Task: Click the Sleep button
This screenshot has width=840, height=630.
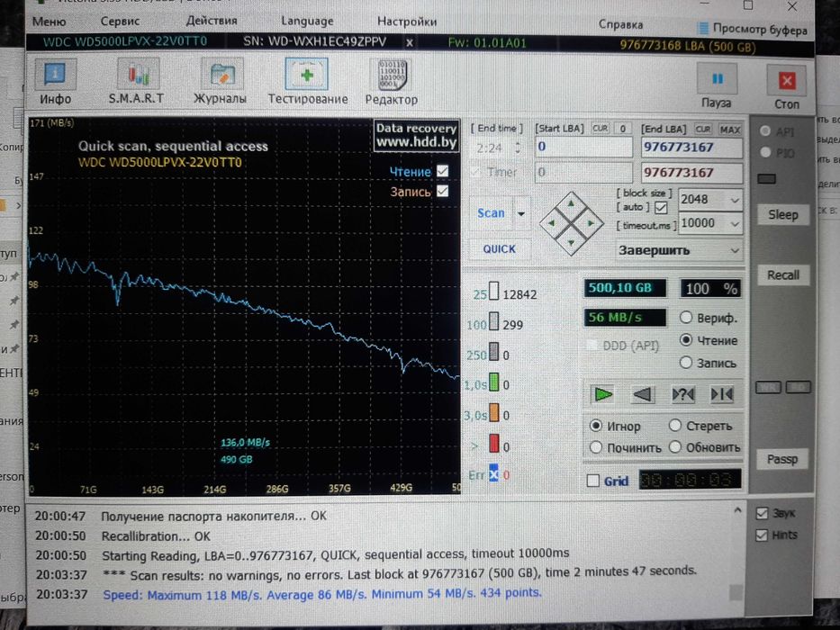Action: tap(782, 215)
